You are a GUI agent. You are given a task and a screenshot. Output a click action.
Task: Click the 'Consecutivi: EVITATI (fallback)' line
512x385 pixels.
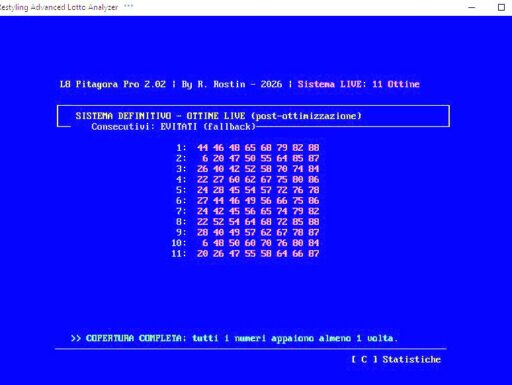coord(173,127)
